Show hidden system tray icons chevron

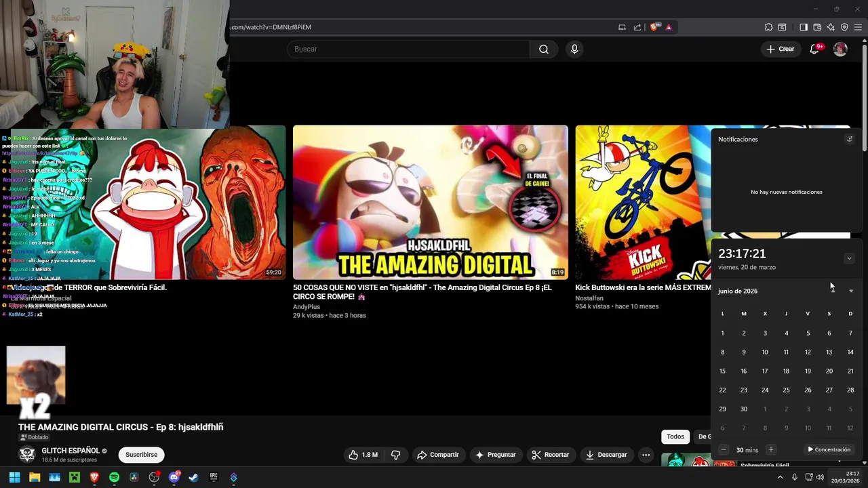780,477
